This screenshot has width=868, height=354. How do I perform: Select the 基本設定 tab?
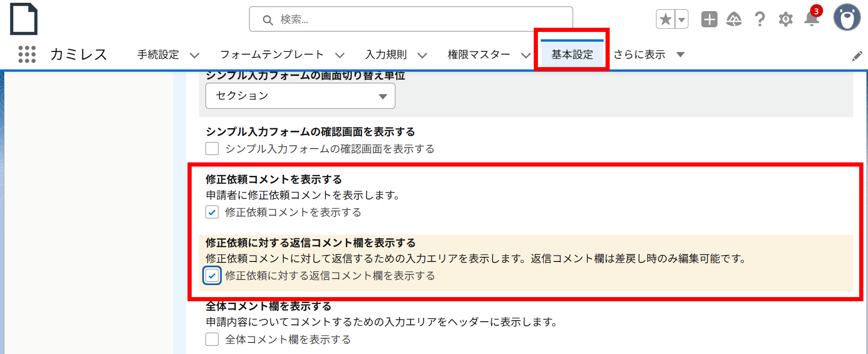[x=572, y=55]
